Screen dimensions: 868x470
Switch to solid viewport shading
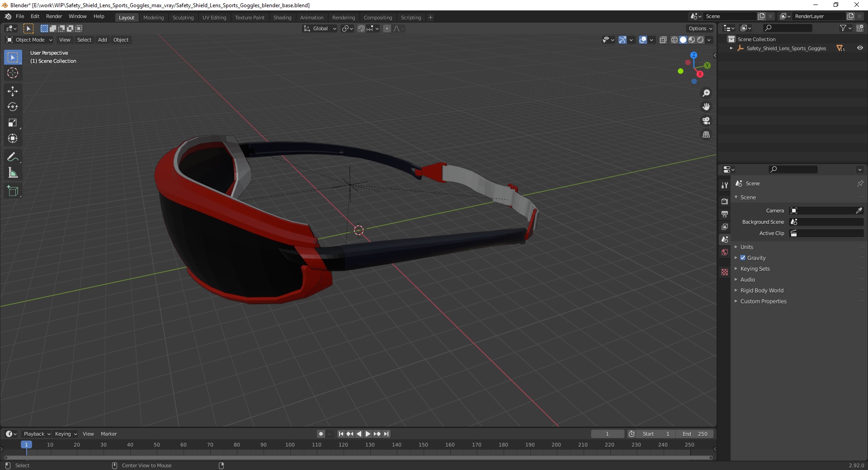click(x=683, y=40)
